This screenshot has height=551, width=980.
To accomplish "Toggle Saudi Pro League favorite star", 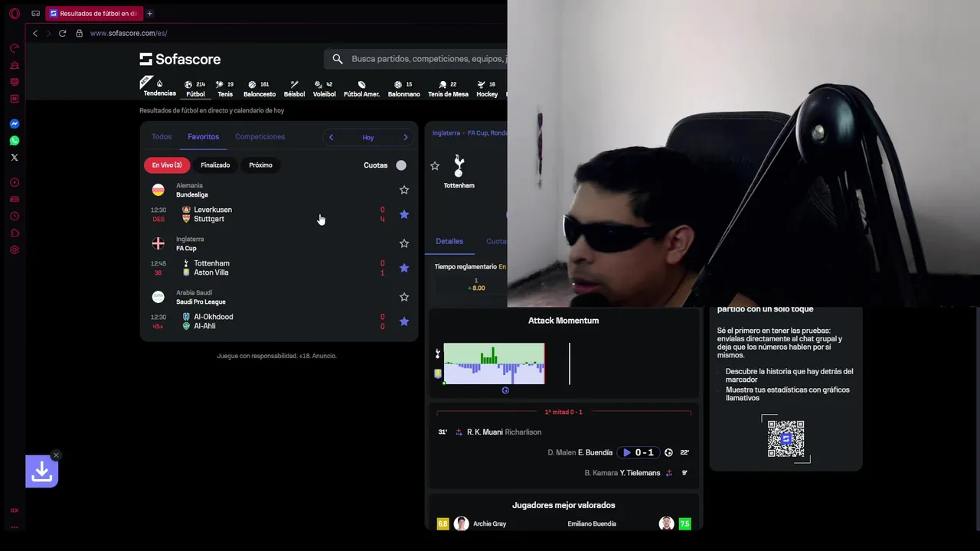I will click(404, 297).
